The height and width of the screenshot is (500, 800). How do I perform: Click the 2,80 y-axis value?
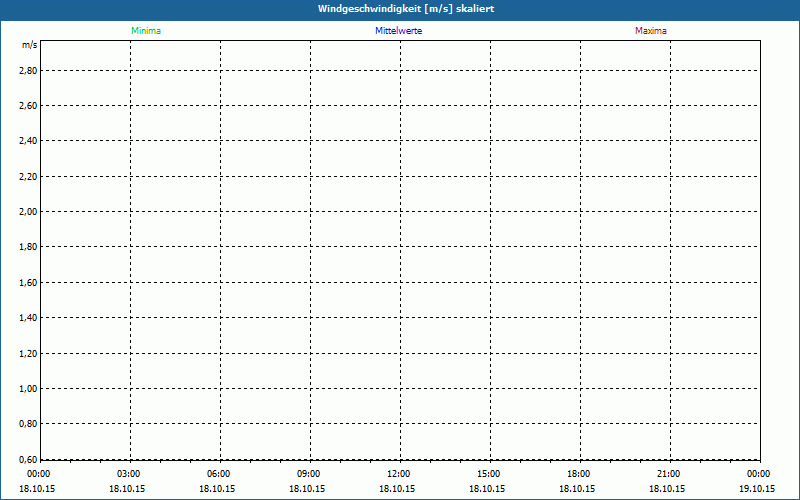pyautogui.click(x=28, y=71)
